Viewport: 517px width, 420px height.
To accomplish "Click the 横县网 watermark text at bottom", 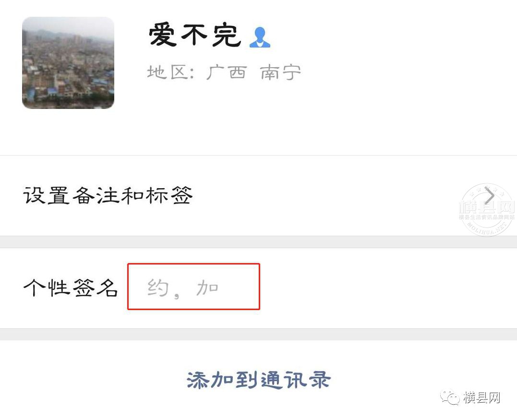I will coord(482,397).
